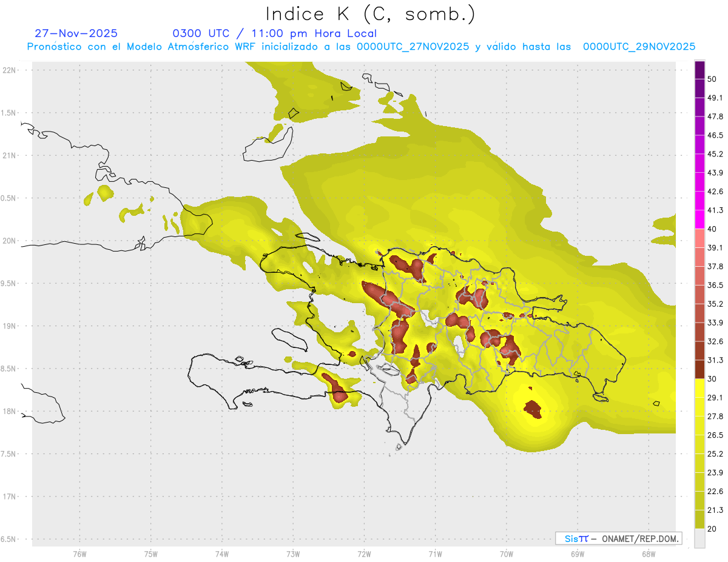Click the "73W" longitude axis label
The image size is (728, 562).
pyautogui.click(x=293, y=554)
